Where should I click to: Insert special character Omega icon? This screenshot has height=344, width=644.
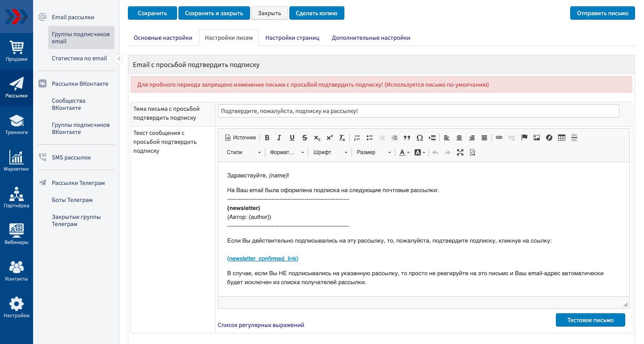coord(419,138)
